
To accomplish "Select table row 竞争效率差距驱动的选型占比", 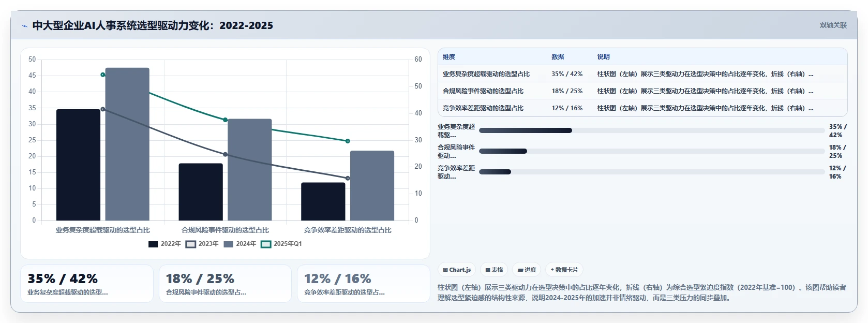I will (642, 108).
